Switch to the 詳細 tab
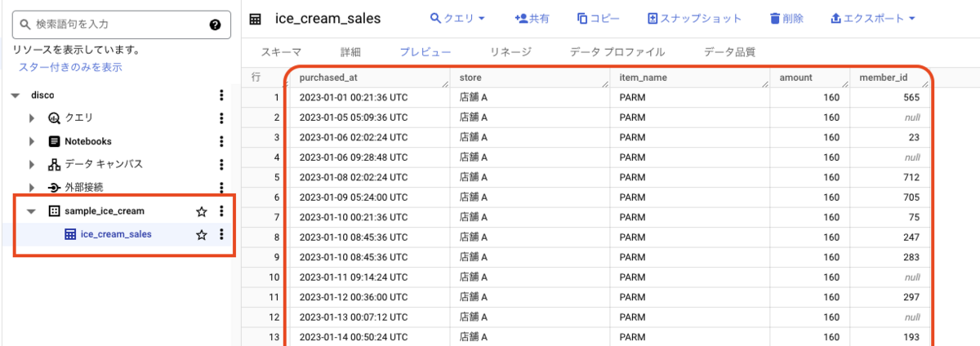 pos(350,51)
